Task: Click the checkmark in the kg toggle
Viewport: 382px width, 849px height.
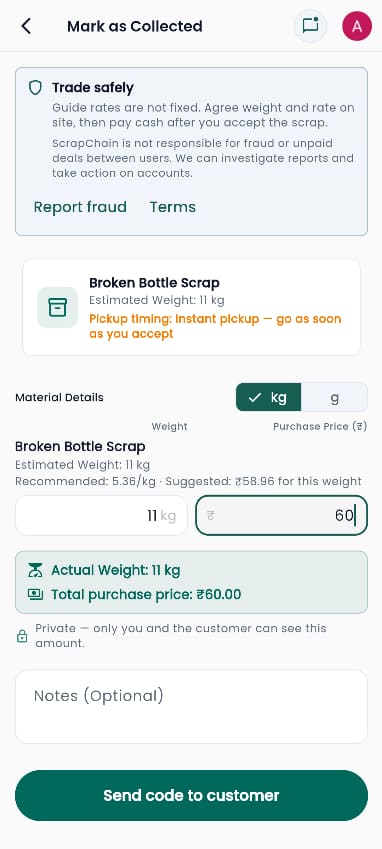Action: coord(254,397)
